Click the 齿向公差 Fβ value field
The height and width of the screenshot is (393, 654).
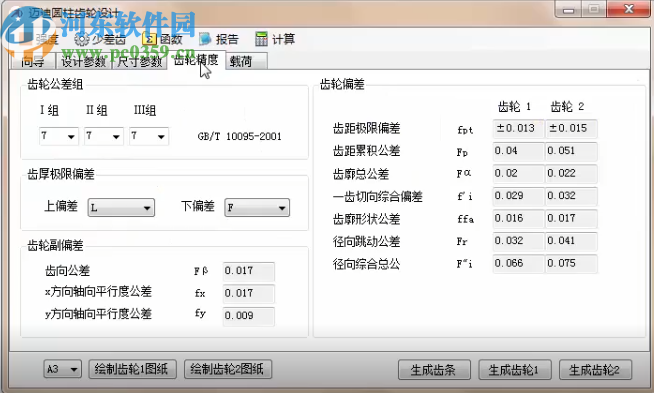249,271
